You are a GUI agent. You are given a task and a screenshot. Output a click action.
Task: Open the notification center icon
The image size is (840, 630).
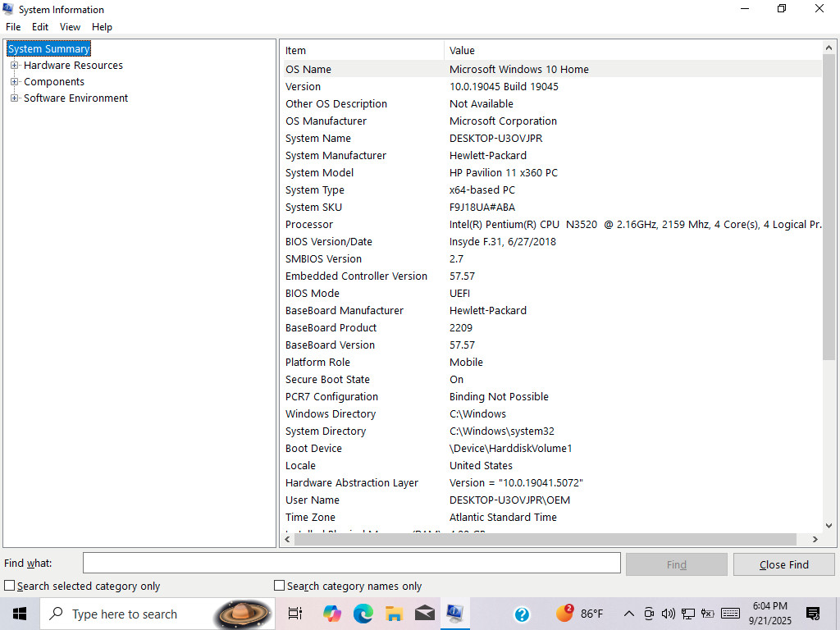coord(813,614)
